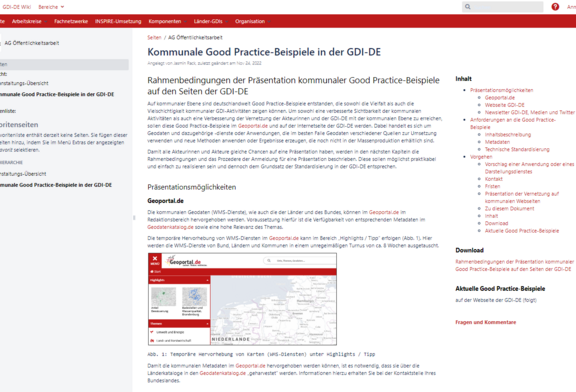Click the Präsentationsmöglichkeiten contents link
The height and width of the screenshot is (392, 576).
click(x=501, y=90)
